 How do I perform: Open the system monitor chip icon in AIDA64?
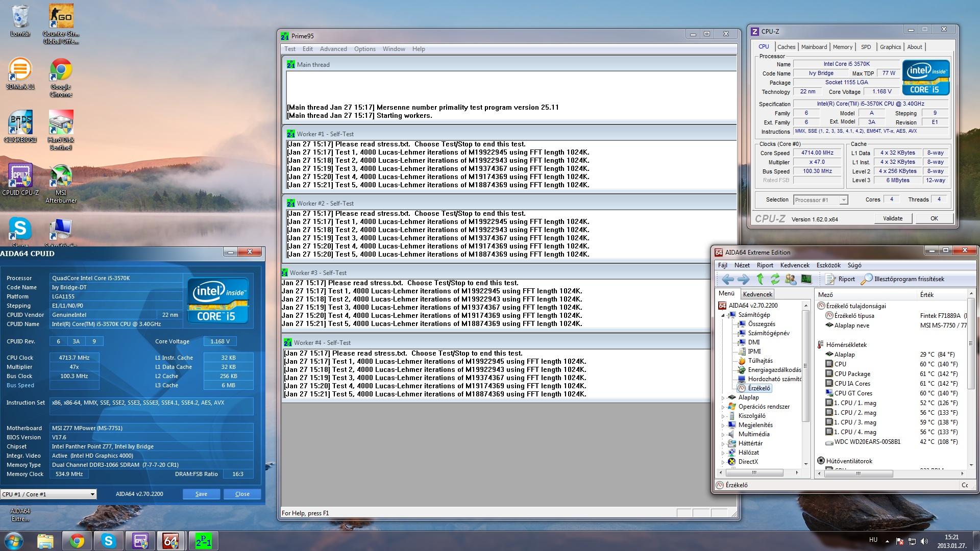pos(806,279)
